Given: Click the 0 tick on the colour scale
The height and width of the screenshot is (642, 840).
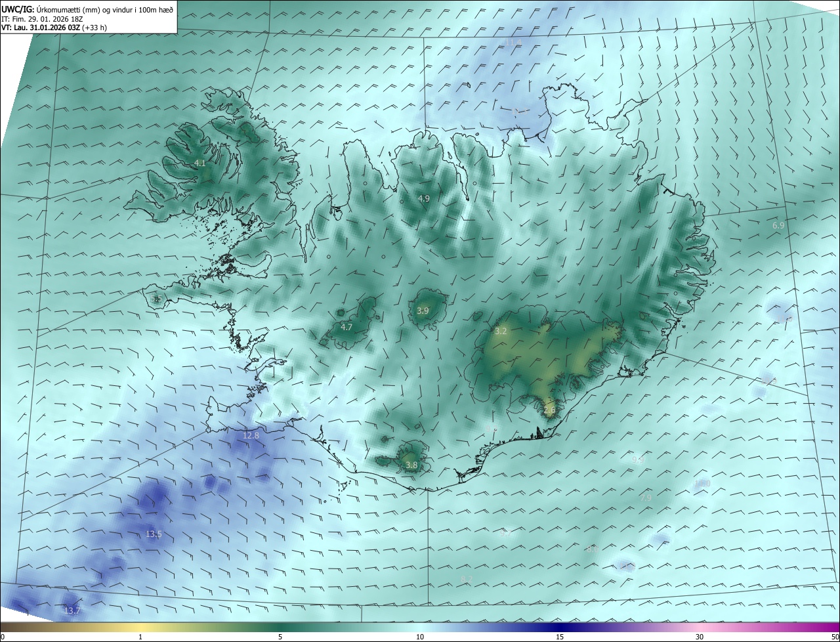Looking at the screenshot, I should [x=3, y=637].
